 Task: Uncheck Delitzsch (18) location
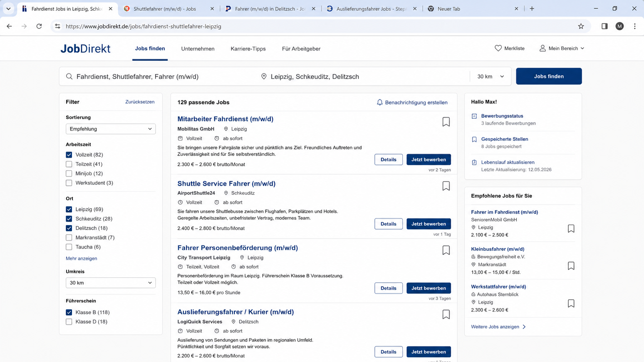pos(69,228)
